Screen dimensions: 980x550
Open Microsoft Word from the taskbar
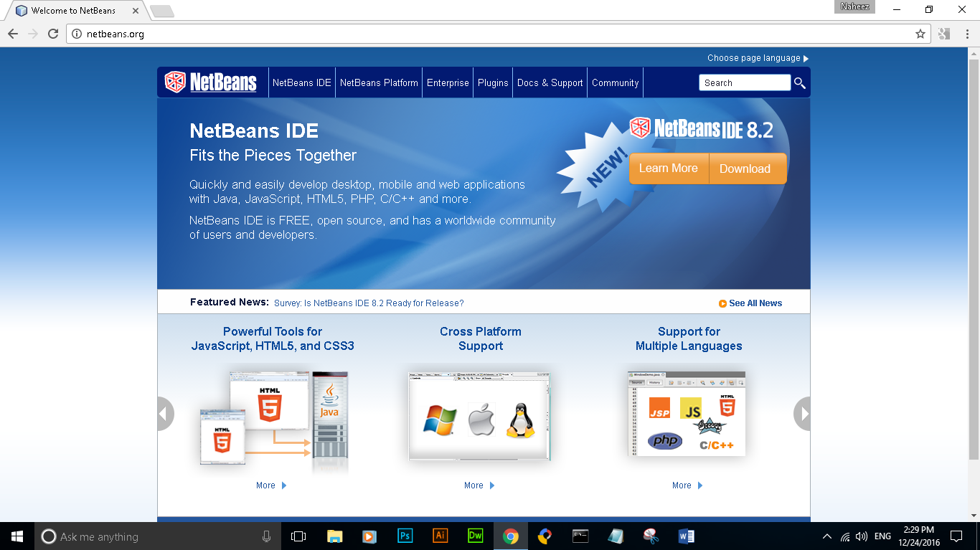(686, 536)
